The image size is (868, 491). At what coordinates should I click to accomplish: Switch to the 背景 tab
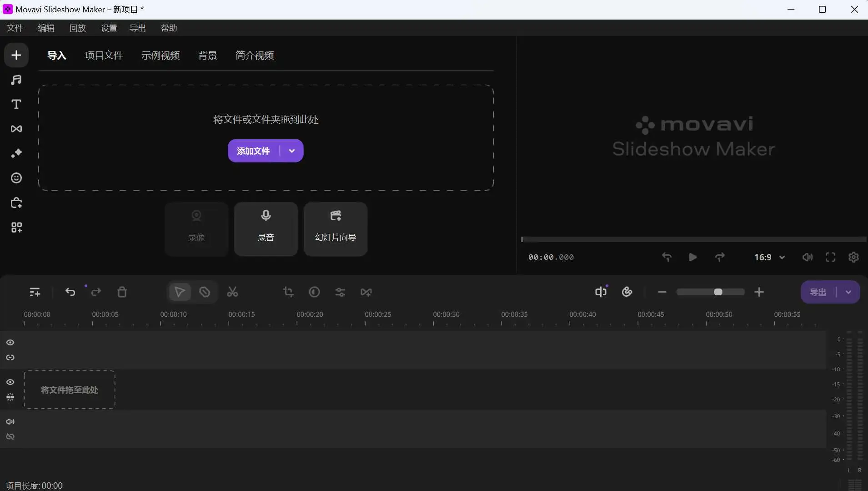click(x=207, y=56)
